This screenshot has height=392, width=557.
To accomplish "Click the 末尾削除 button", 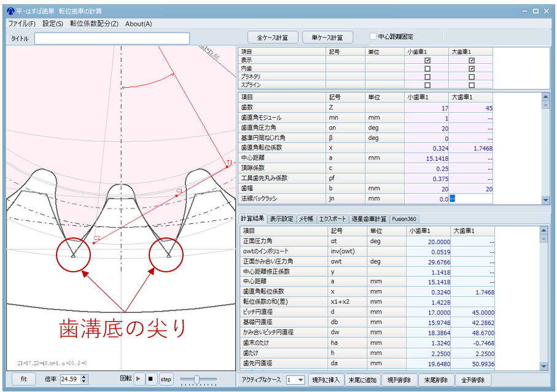I will (436, 380).
